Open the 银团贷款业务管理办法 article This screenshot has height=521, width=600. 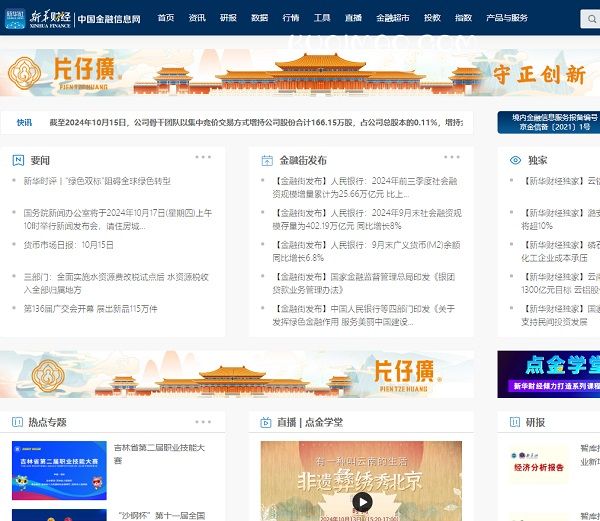coord(364,283)
